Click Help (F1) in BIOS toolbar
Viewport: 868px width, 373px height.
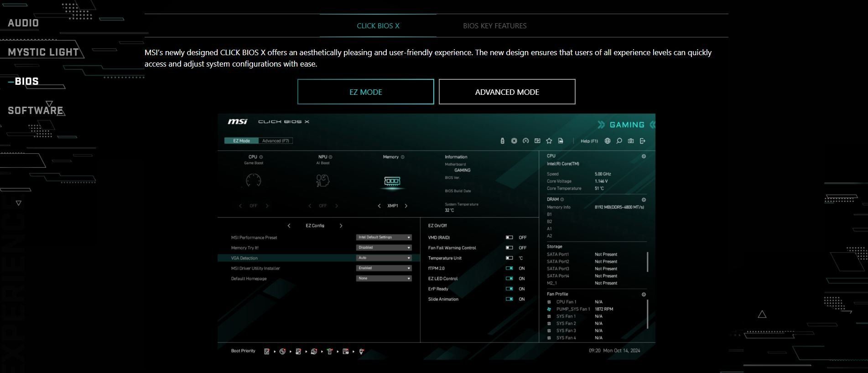(589, 141)
